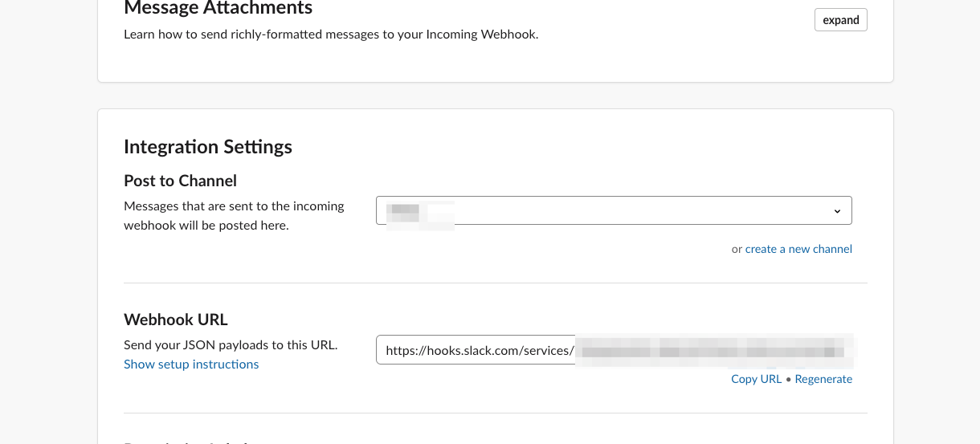Open 'Show setup instructions' link

pyautogui.click(x=191, y=365)
